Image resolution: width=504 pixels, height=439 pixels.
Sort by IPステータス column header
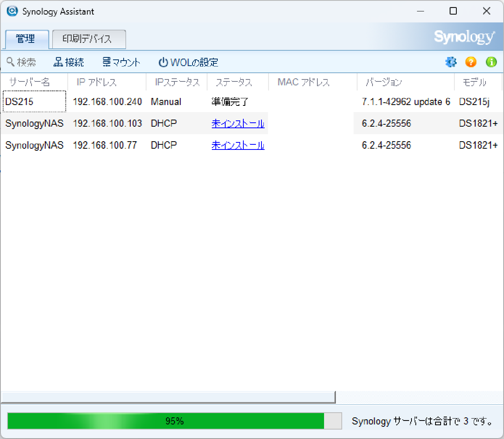click(177, 82)
